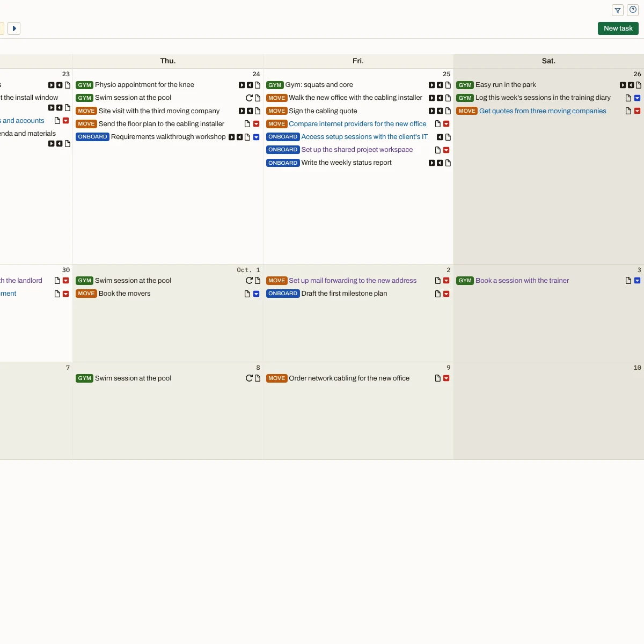644x644 pixels.
Task: Open note icon for Log this week's sessions task
Action: pyautogui.click(x=628, y=98)
